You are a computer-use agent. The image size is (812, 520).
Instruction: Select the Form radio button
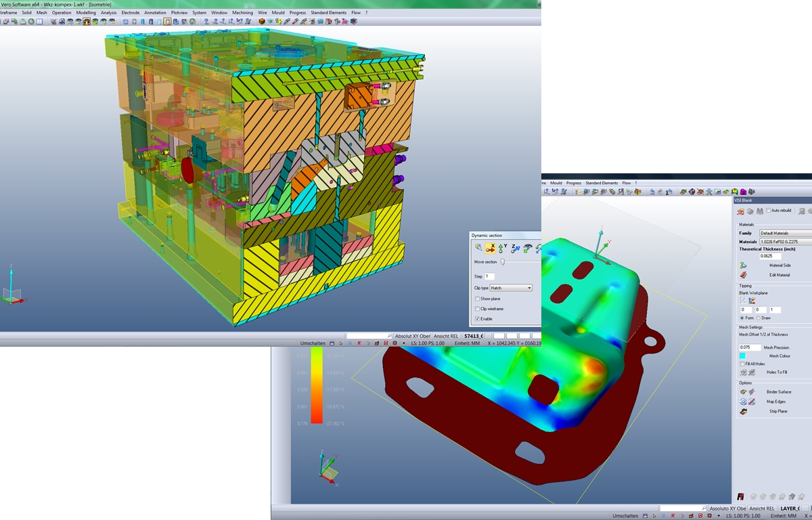click(742, 318)
